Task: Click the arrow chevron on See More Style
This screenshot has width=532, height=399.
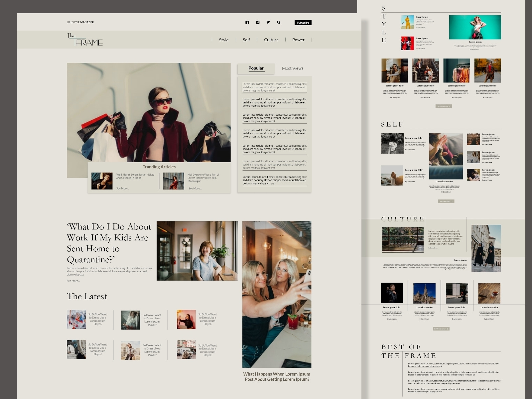Action: point(450,106)
